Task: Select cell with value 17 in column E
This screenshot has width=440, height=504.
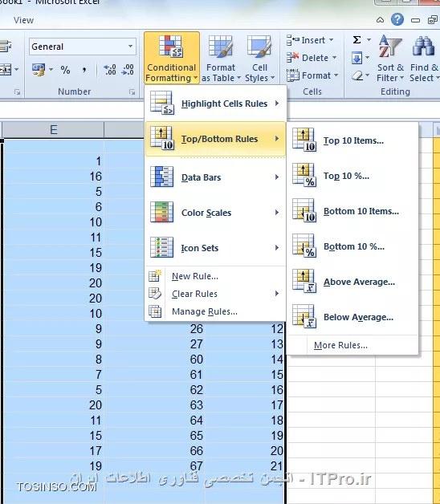Action: (53, 451)
